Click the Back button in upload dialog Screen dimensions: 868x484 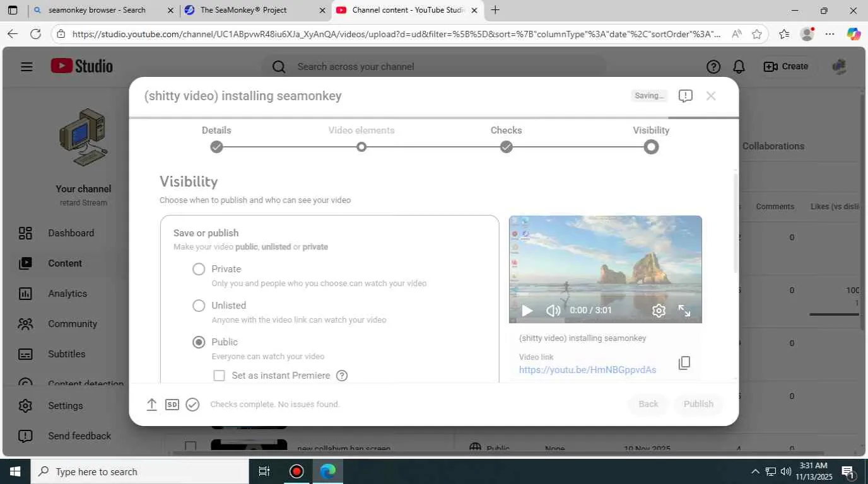tap(648, 404)
